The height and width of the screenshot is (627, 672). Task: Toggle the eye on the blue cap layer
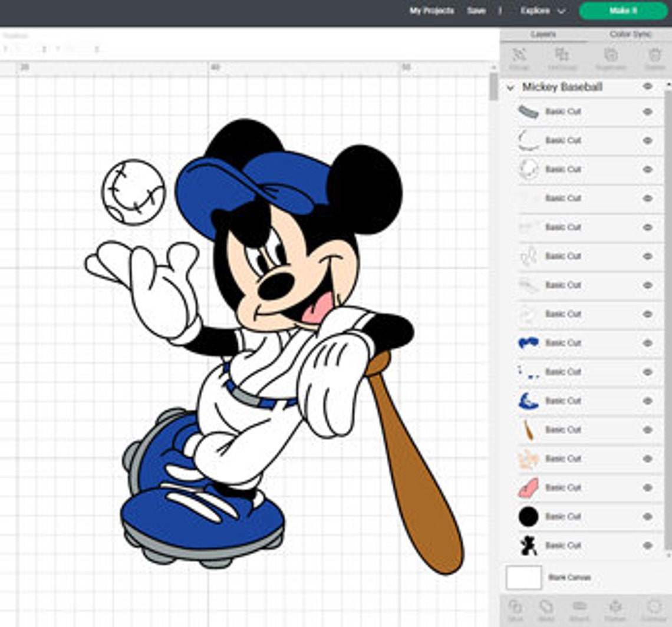[x=648, y=400]
